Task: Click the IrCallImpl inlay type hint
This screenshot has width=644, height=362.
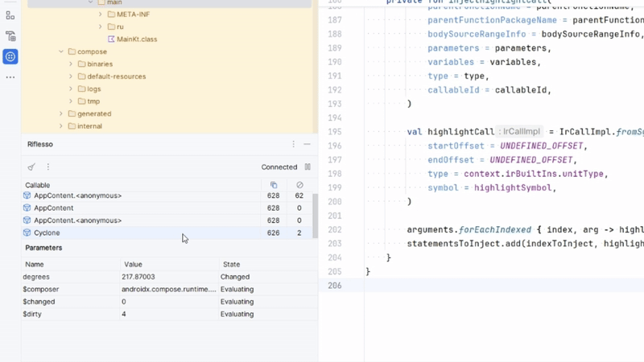Action: tap(519, 132)
